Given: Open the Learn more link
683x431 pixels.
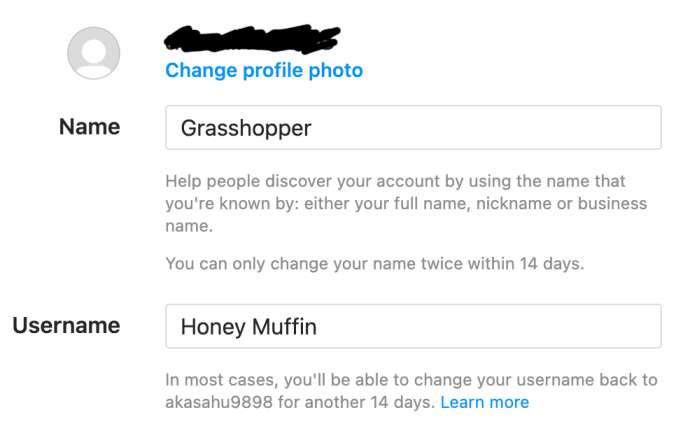Looking at the screenshot, I should (485, 402).
